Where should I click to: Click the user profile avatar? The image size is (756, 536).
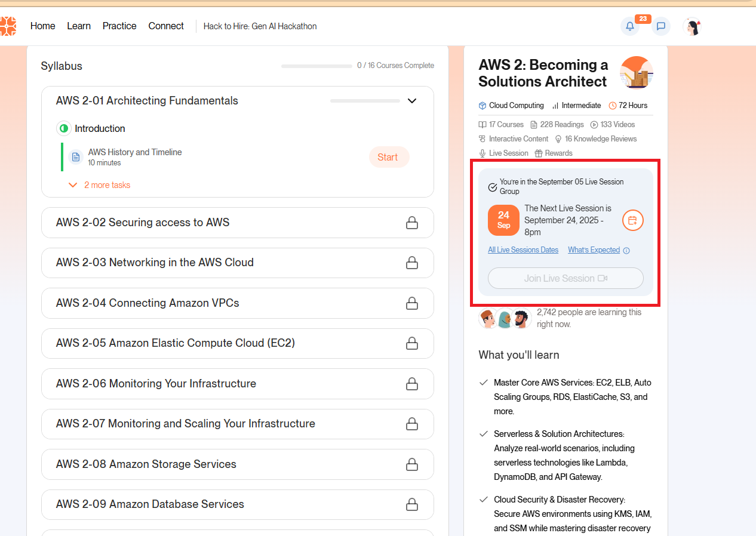[692, 26]
